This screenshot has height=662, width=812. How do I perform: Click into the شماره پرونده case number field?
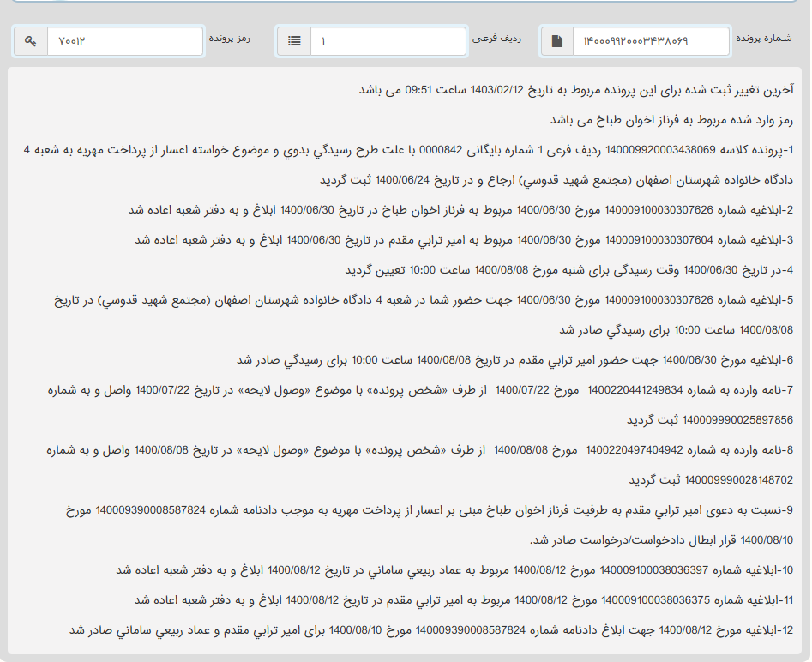pyautogui.click(x=650, y=41)
